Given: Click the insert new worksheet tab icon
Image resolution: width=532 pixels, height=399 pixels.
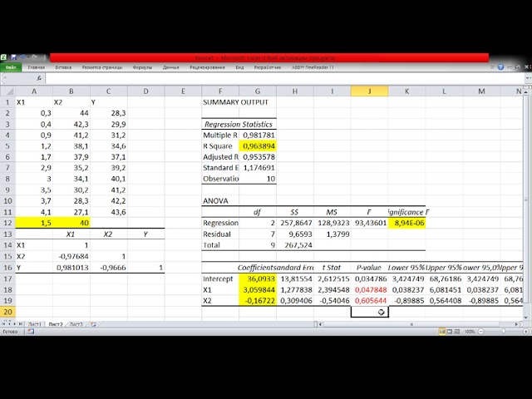Looking at the screenshot, I should coord(92,323).
